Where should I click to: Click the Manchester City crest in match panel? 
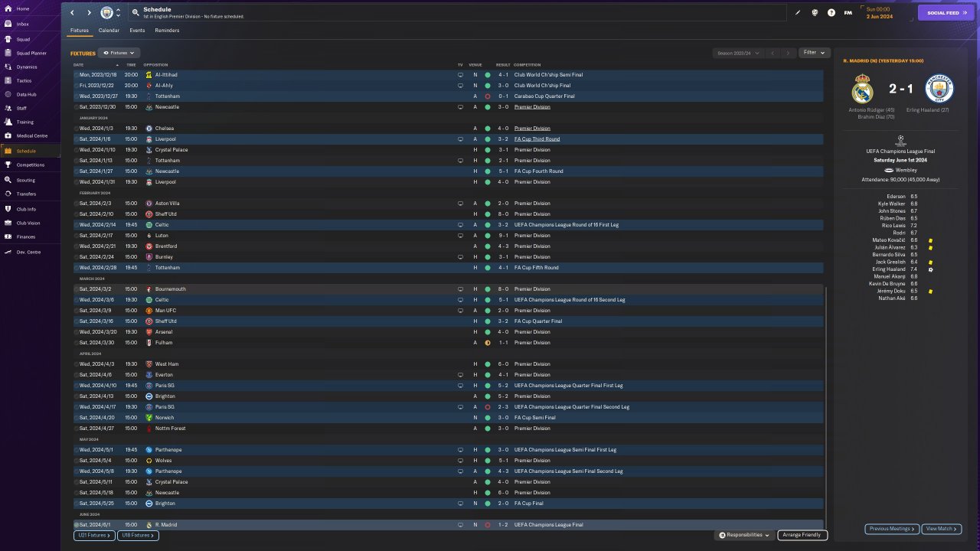pos(939,89)
